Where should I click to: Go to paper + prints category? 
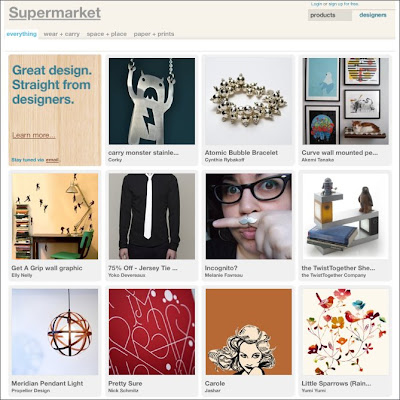pos(154,34)
